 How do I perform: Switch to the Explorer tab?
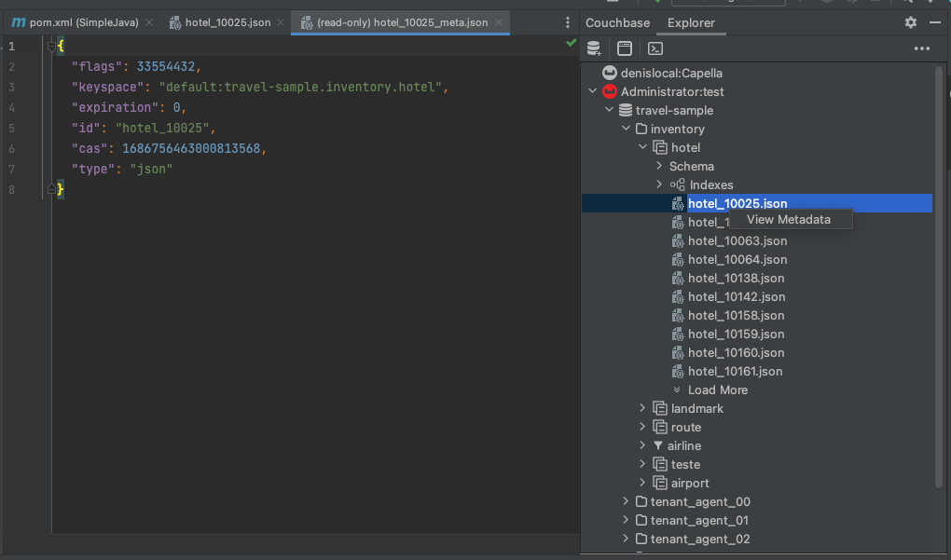691,23
